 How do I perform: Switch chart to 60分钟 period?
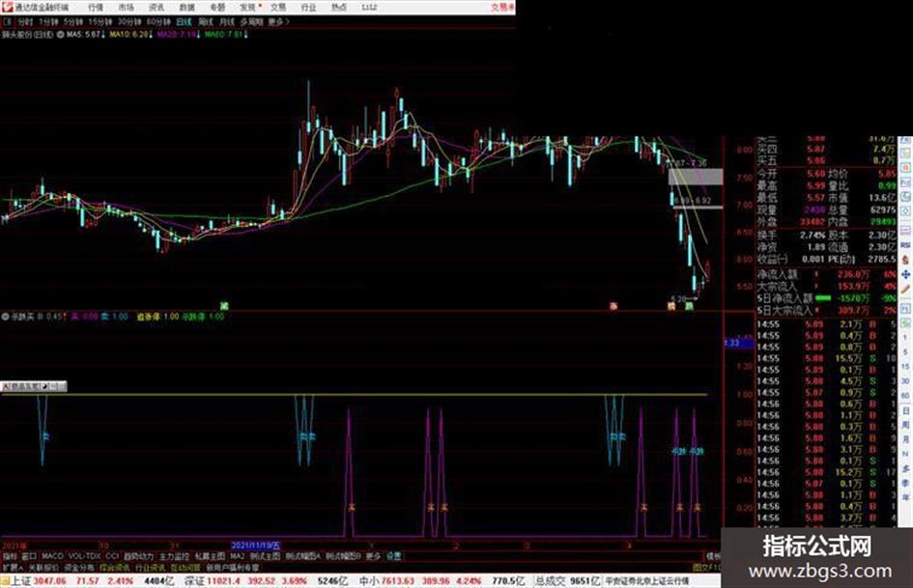tap(158, 21)
